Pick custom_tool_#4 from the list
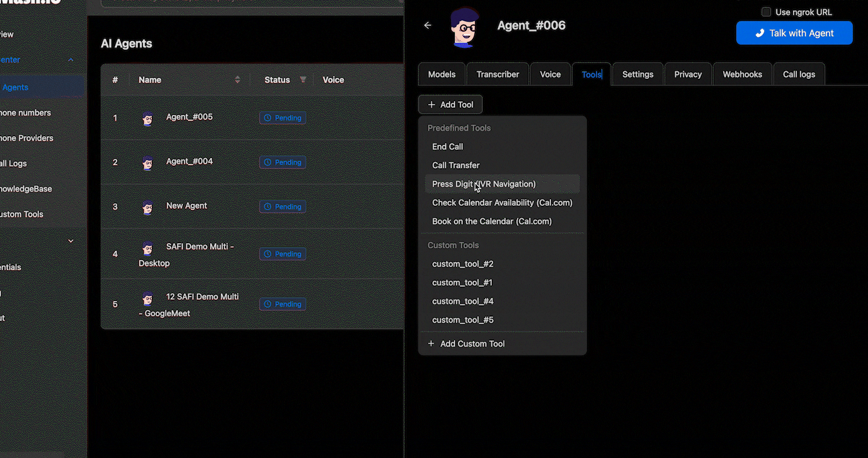The image size is (868, 458). [x=502, y=301]
